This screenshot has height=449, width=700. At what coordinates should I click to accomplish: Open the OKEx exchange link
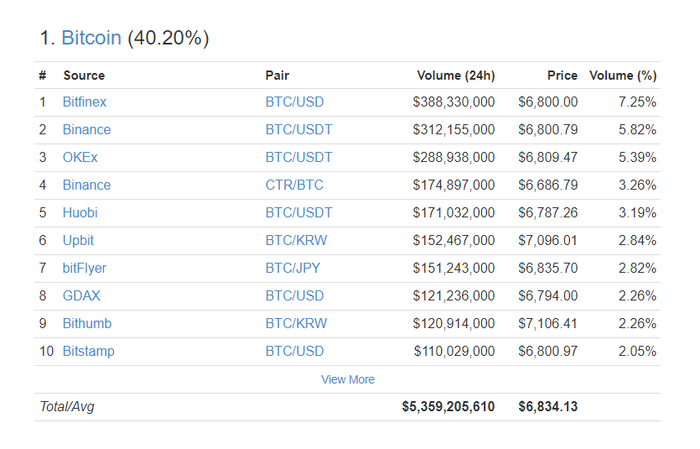click(80, 157)
